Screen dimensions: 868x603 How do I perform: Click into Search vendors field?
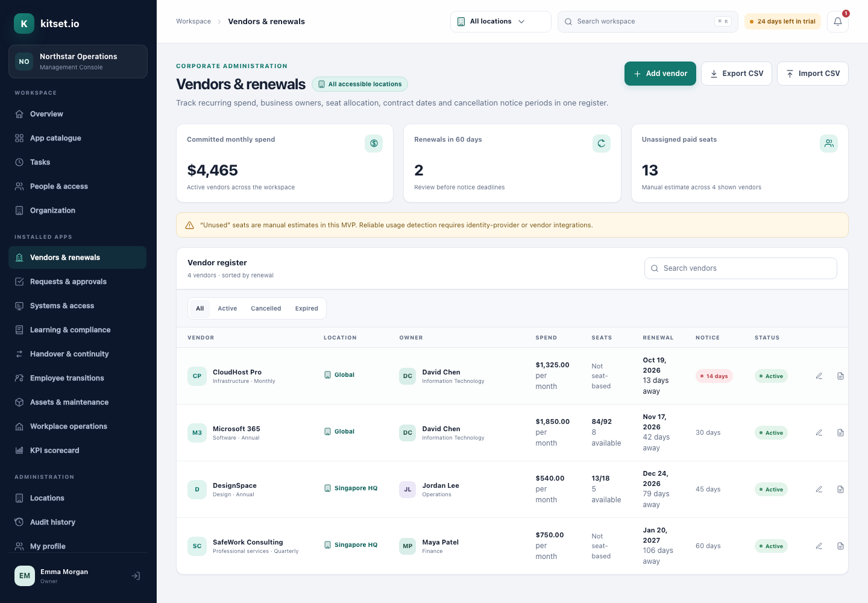[741, 268]
